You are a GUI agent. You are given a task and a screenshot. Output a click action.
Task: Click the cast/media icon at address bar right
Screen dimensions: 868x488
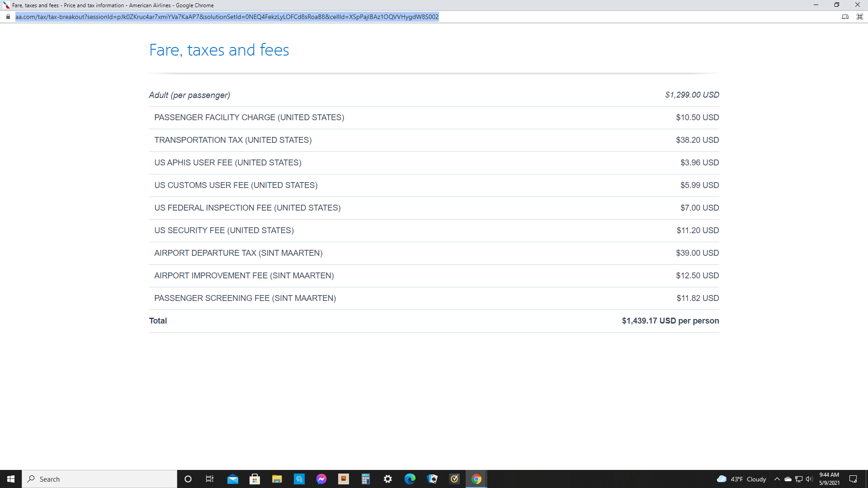click(x=845, y=17)
